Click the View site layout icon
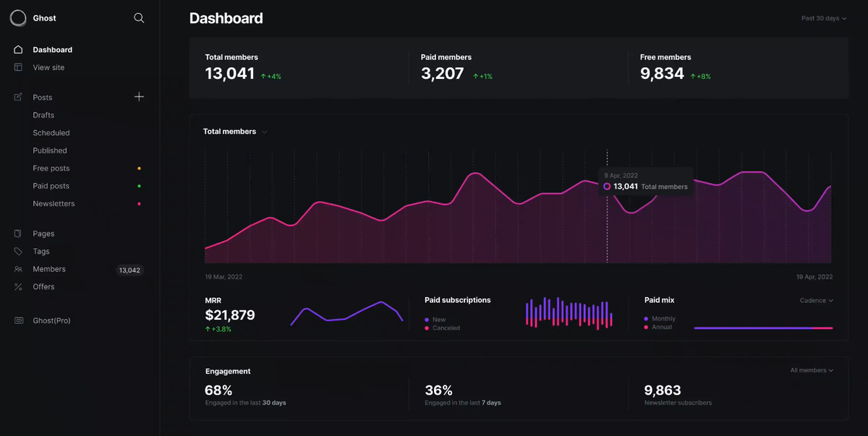This screenshot has width=868, height=436. point(18,67)
